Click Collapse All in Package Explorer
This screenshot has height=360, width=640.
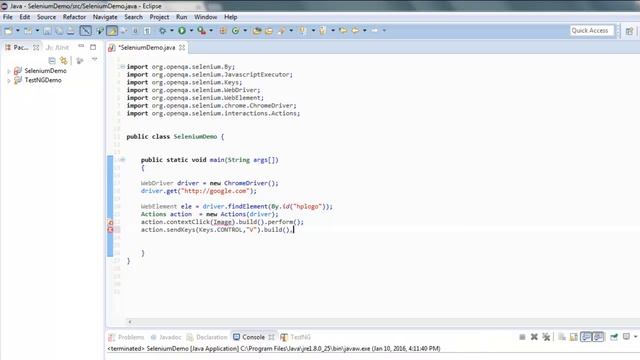pyautogui.click(x=52, y=61)
